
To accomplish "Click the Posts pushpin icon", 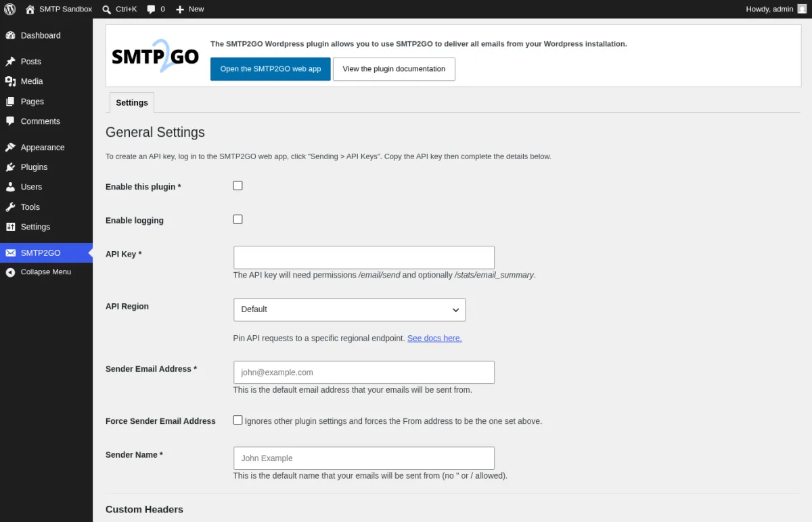I will (x=10, y=62).
